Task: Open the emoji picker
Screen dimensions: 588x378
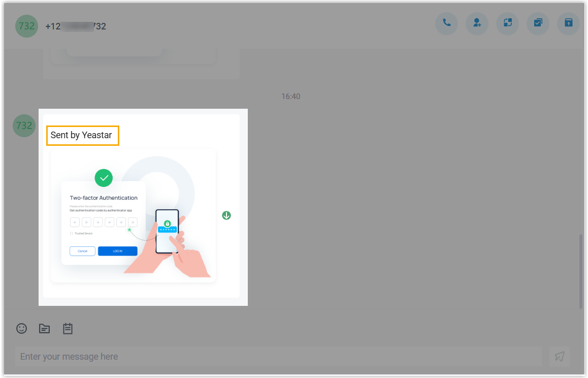Action: [x=21, y=329]
